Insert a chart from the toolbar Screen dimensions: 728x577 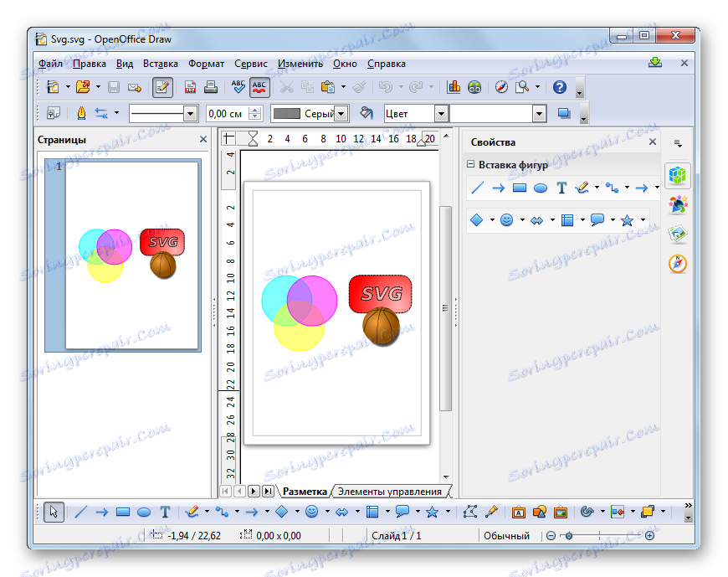pyautogui.click(x=454, y=87)
